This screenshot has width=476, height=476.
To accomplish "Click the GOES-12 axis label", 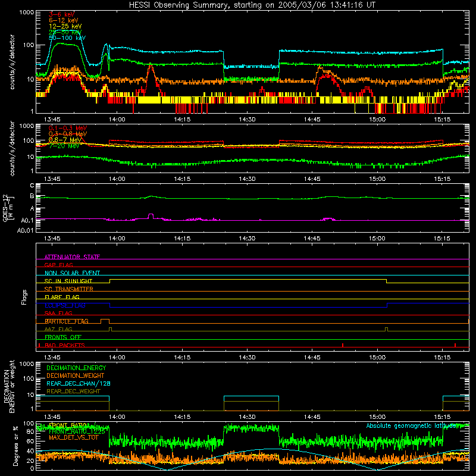I will pos(8,208).
